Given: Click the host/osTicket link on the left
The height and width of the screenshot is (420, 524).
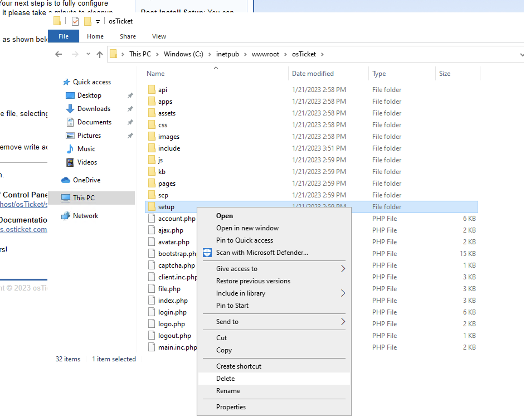Looking at the screenshot, I should click(24, 204).
